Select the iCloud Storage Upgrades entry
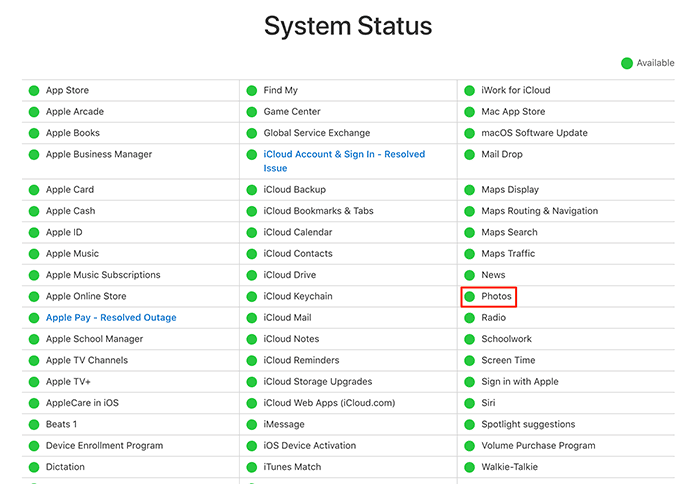Viewport: 680px width, 484px height. tap(318, 382)
